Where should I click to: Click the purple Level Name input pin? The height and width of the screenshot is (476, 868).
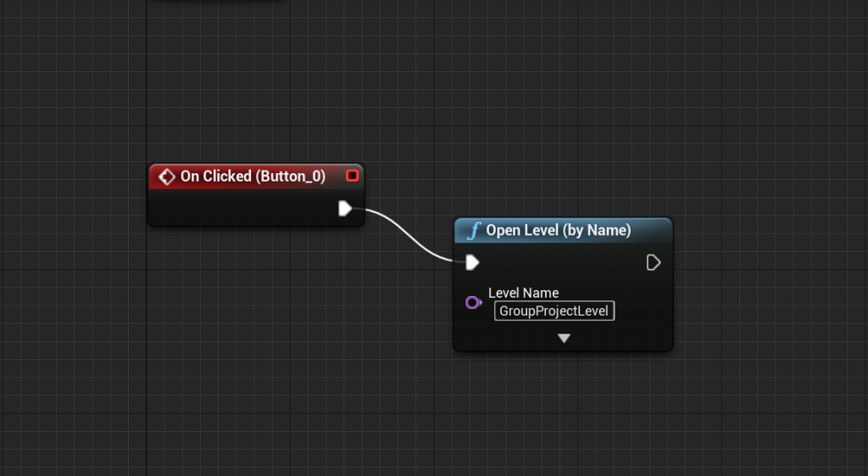(473, 303)
